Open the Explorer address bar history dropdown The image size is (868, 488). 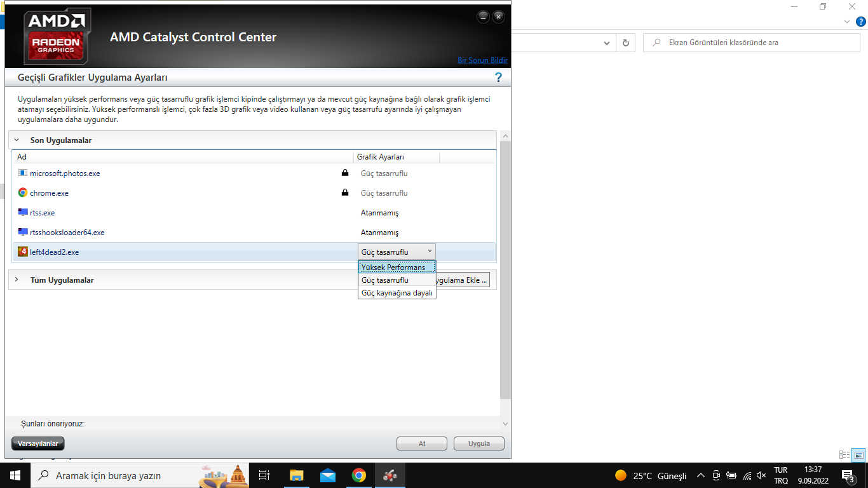click(x=606, y=43)
